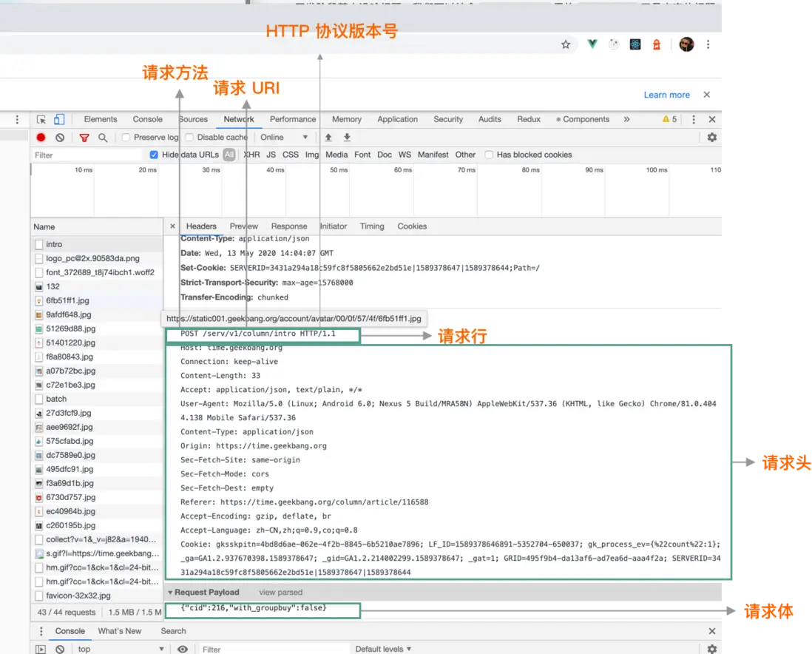Create live expression eye icon
The height and width of the screenshot is (654, 812).
click(x=182, y=649)
